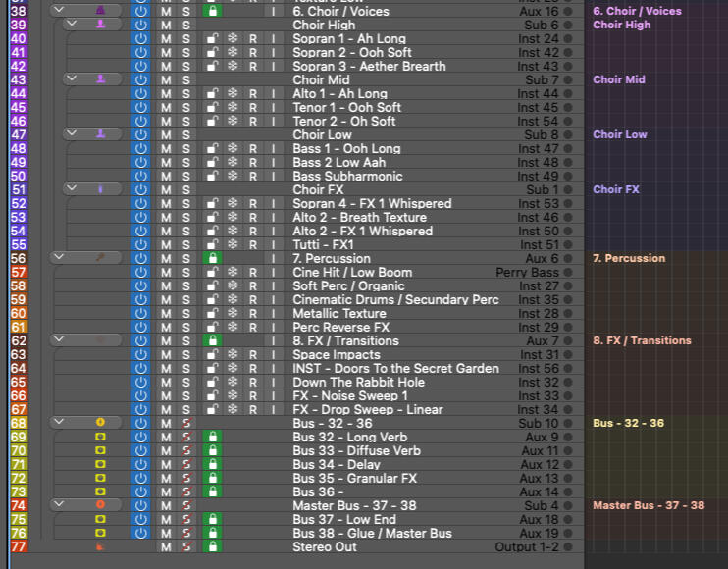Viewport: 728px width, 569px height.
Task: Click green lock on Bus 35 - Granular FX
Action: tap(212, 478)
